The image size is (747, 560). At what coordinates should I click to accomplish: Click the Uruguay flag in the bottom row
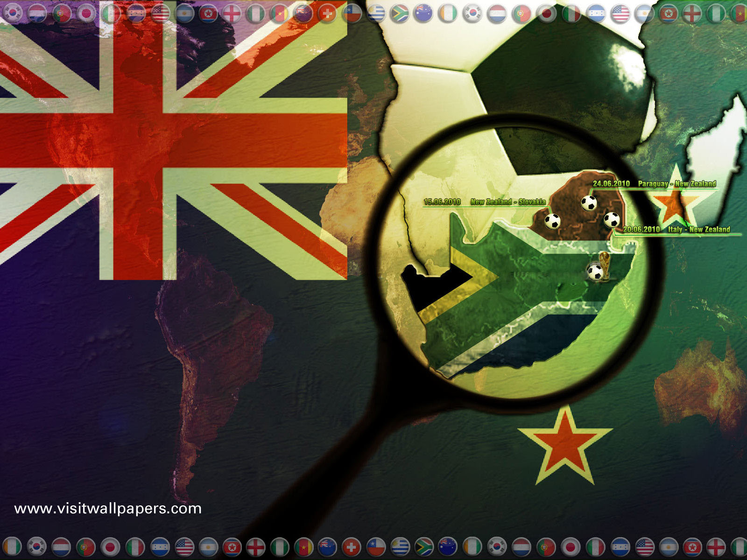[400, 546]
